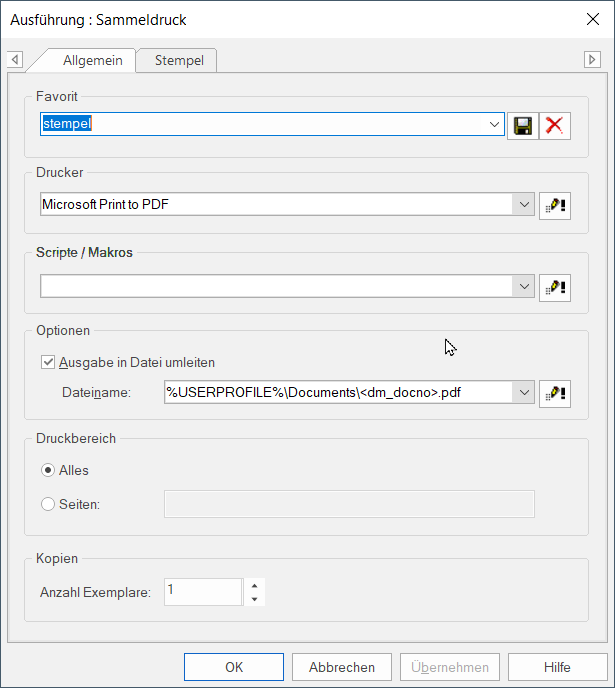
Task: Click the Anzahl Exemplare number field
Action: pyautogui.click(x=202, y=592)
